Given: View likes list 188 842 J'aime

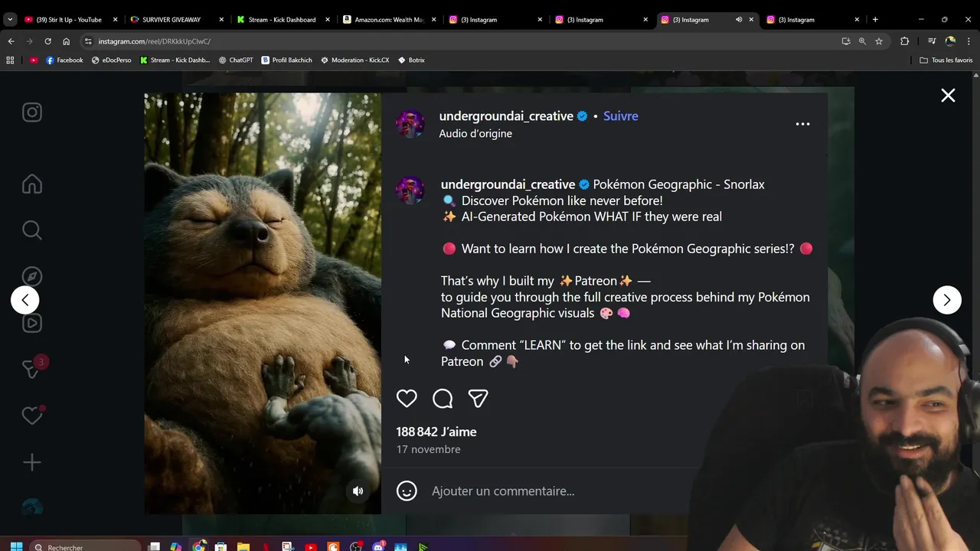Looking at the screenshot, I should click(x=436, y=432).
